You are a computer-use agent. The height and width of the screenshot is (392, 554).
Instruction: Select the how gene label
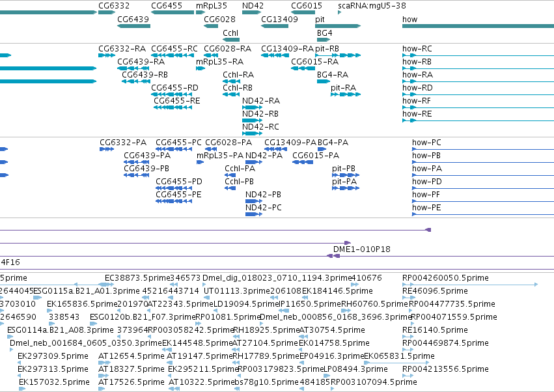409,19
